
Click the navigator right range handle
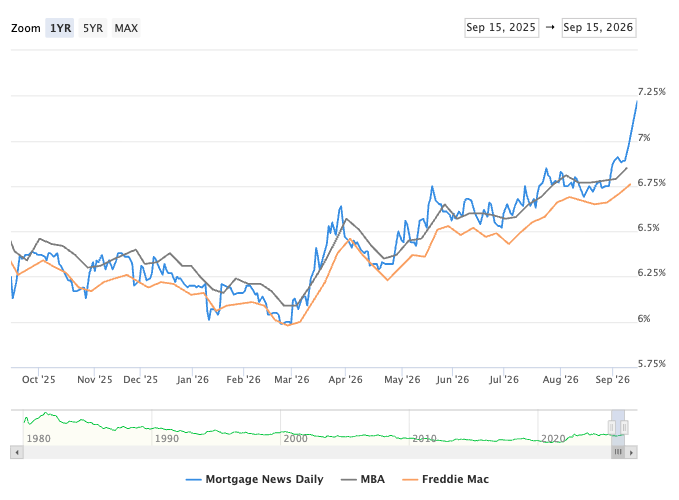point(624,428)
